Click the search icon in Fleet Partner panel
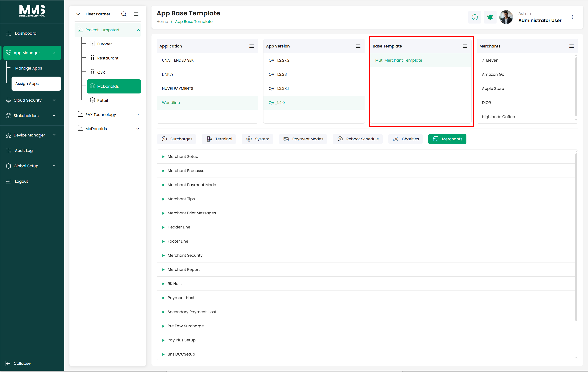 tap(124, 14)
